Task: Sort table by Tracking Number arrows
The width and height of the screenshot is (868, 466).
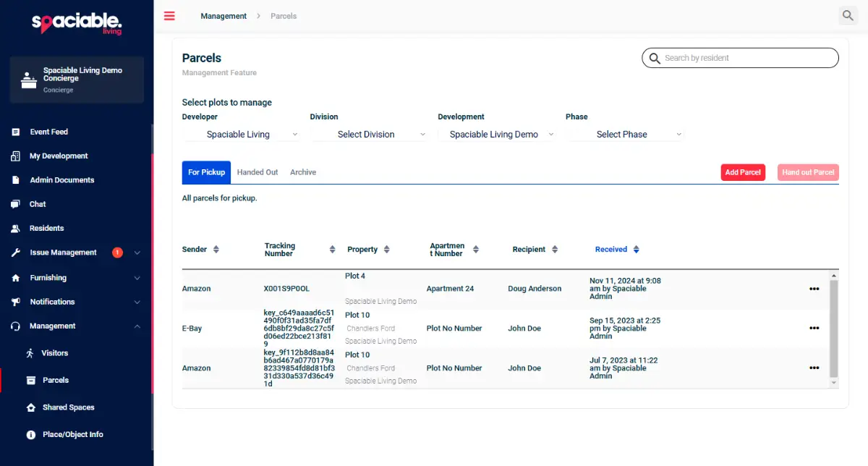Action: (332, 250)
